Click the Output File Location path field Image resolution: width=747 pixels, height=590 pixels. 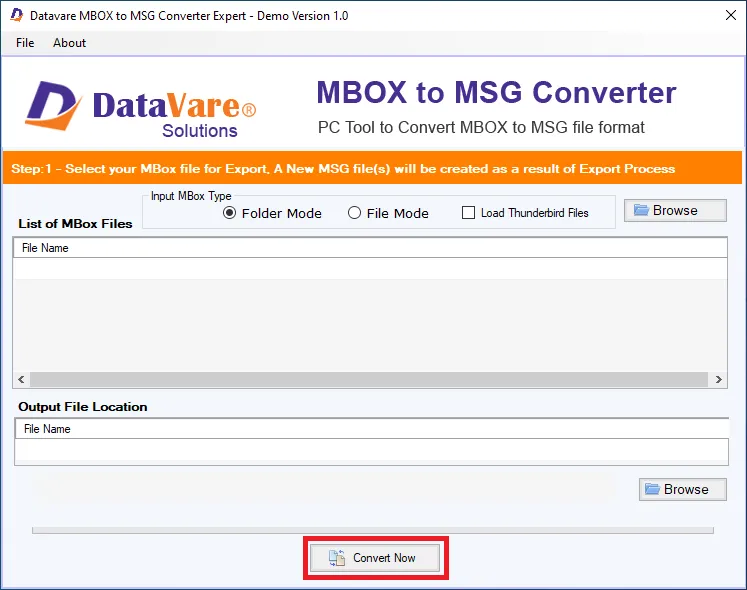[x=372, y=451]
